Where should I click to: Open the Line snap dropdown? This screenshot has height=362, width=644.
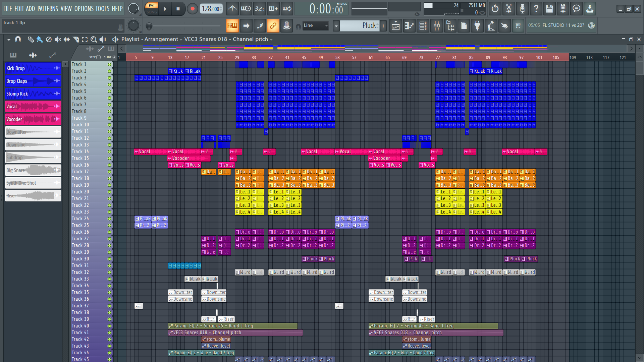coord(315,25)
